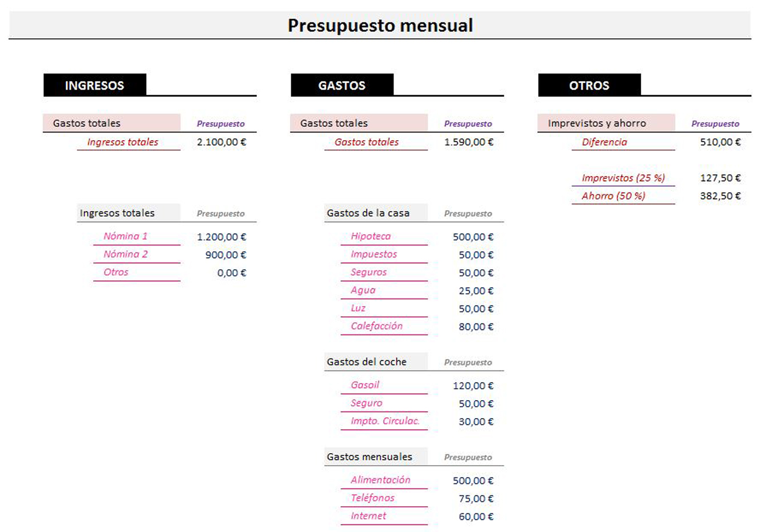Select the 510,00 € difference value

(x=721, y=142)
